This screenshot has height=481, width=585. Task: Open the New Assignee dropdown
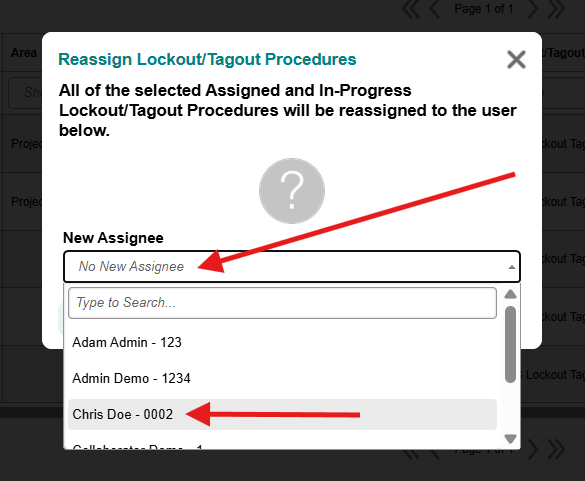tap(292, 266)
